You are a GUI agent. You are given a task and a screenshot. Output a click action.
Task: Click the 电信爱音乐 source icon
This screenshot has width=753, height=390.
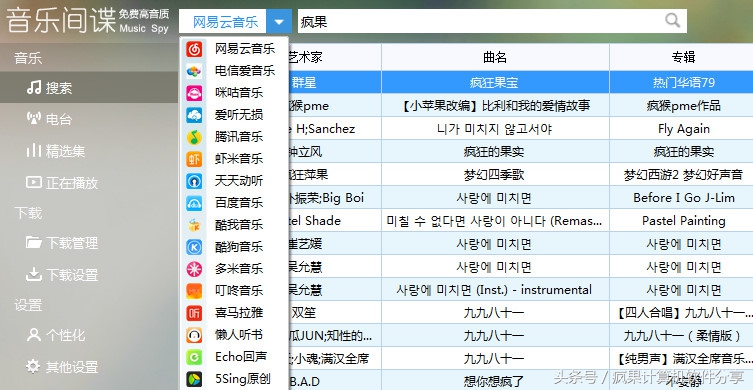coord(194,71)
